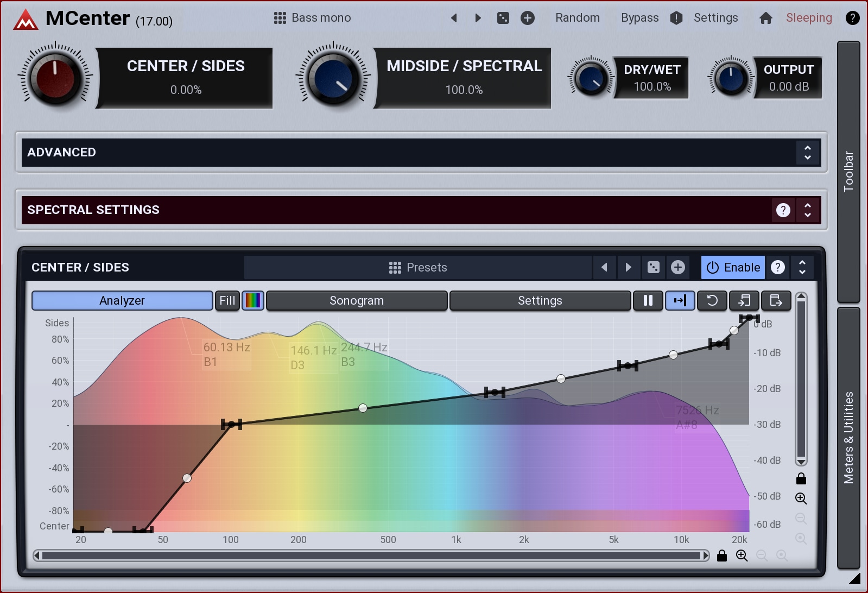
Task: Add a new preset with top plus icon
Action: (527, 18)
